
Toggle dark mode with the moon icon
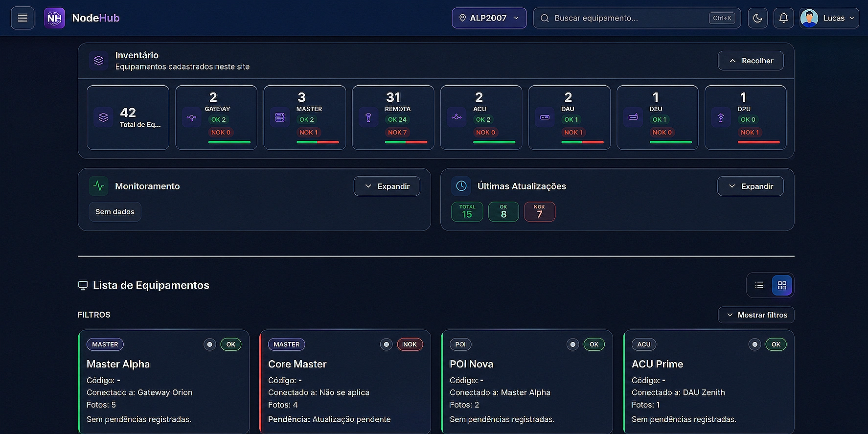(x=757, y=18)
